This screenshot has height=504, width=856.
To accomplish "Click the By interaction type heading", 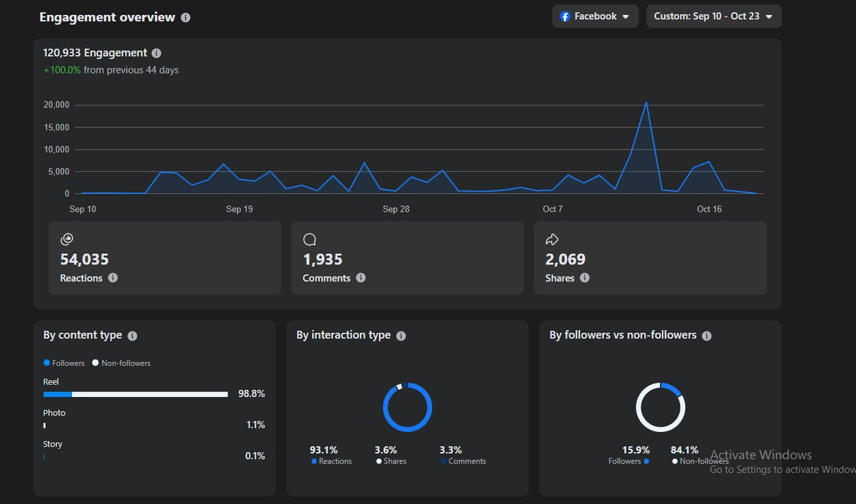I will (x=344, y=335).
